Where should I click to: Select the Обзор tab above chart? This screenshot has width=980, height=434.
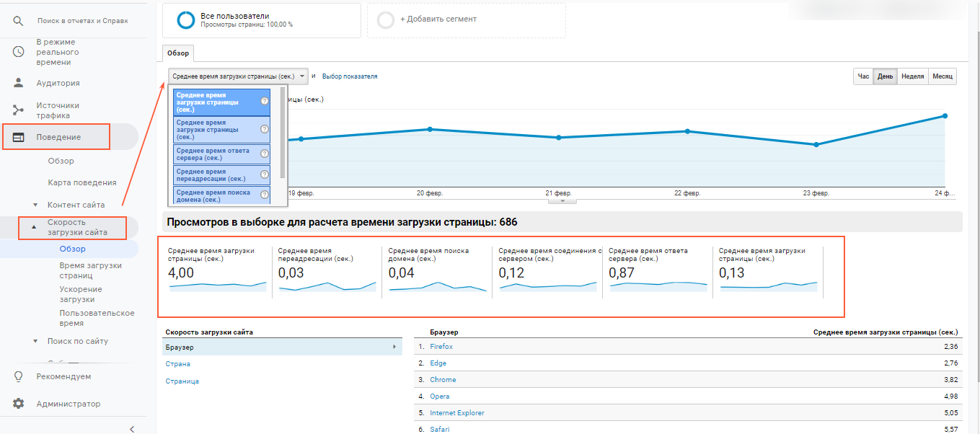[178, 53]
